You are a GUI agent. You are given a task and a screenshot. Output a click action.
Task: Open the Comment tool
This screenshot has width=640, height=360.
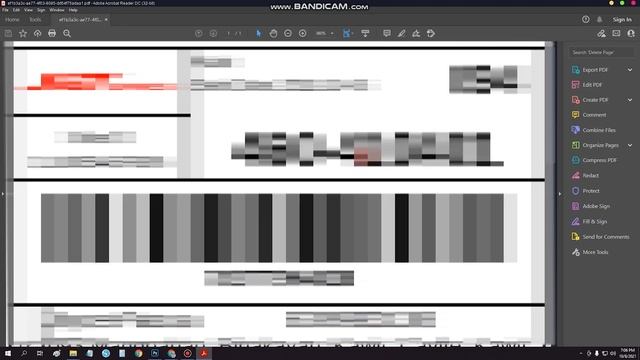594,115
